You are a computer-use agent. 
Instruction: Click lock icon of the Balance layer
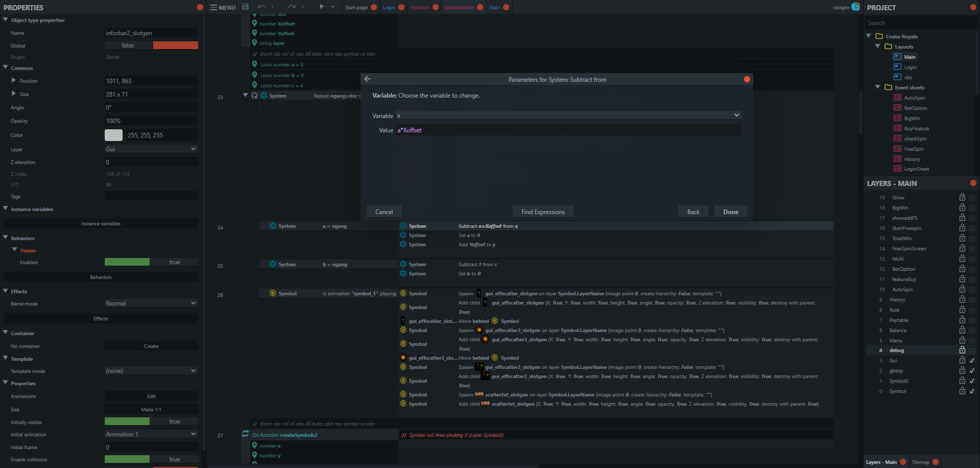coord(962,330)
